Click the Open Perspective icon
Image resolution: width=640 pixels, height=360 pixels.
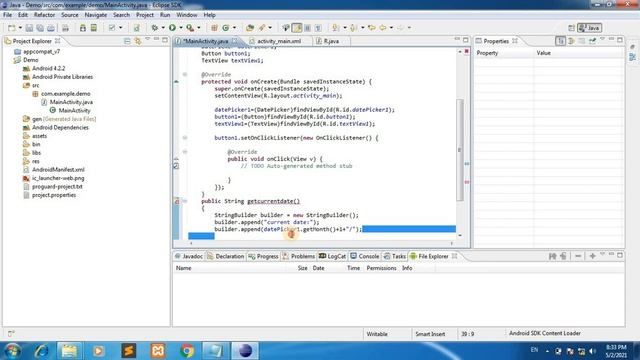pyautogui.click(x=571, y=28)
